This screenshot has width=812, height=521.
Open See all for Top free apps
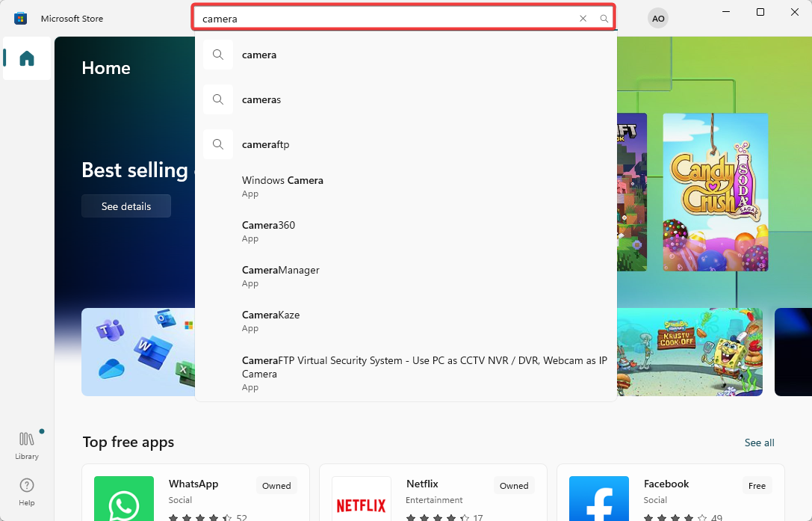759,443
